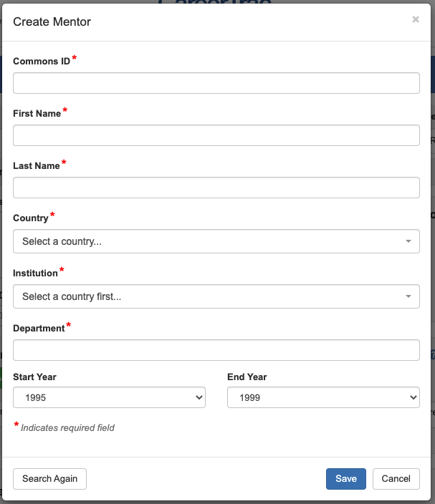435x504 pixels.
Task: Click into the First Name input
Action: click(x=216, y=135)
